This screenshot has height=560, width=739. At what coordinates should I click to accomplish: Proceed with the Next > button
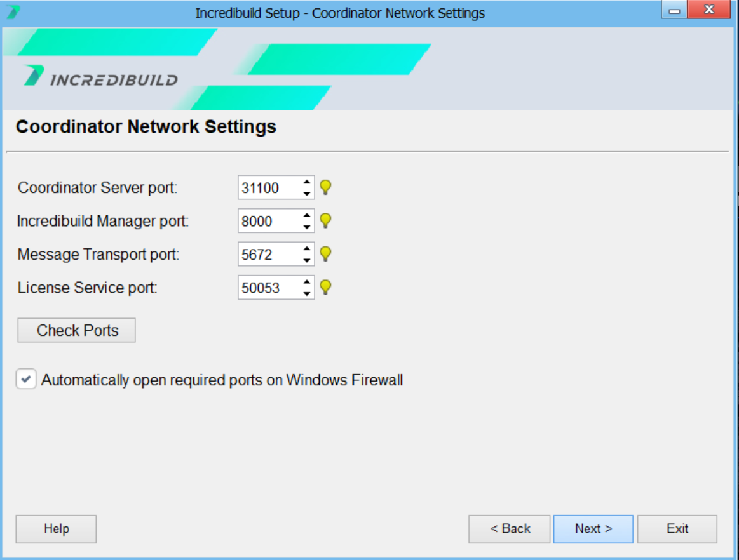pos(593,529)
